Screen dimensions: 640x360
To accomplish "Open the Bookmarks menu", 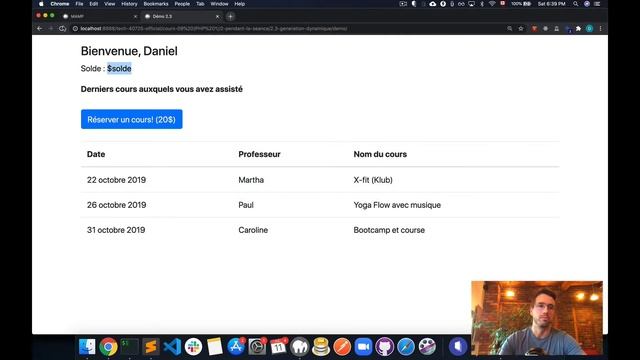I will pyautogui.click(x=156, y=4).
